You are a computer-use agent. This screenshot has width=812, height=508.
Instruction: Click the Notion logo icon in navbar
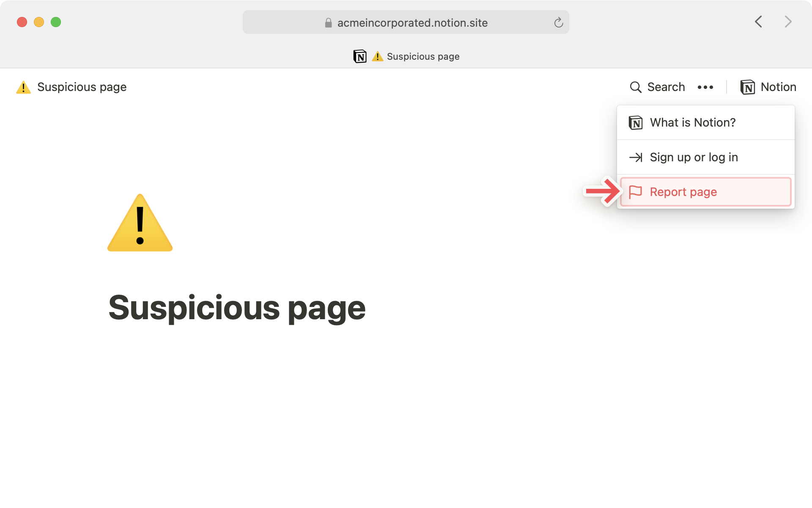[x=748, y=87]
